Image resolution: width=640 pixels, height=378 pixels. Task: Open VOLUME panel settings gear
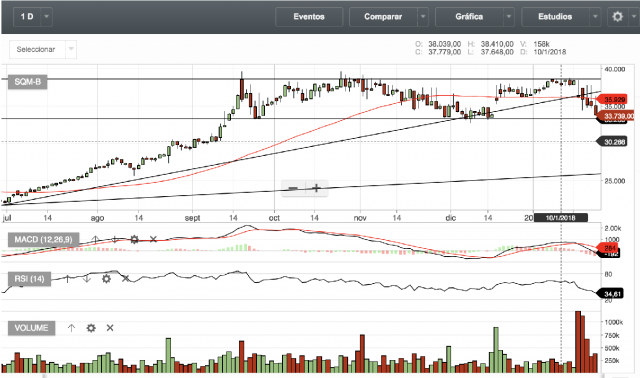pyautogui.click(x=91, y=328)
